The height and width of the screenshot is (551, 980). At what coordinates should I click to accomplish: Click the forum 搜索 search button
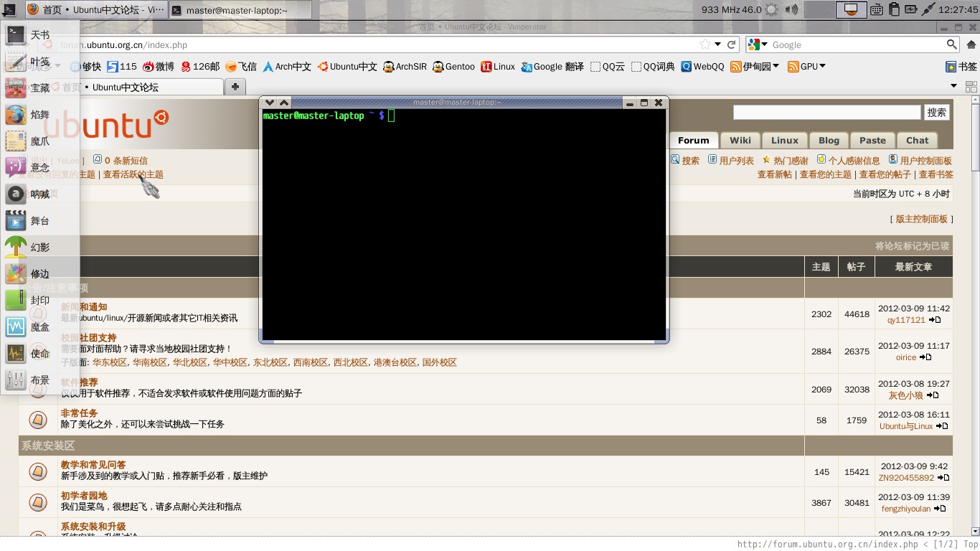936,113
